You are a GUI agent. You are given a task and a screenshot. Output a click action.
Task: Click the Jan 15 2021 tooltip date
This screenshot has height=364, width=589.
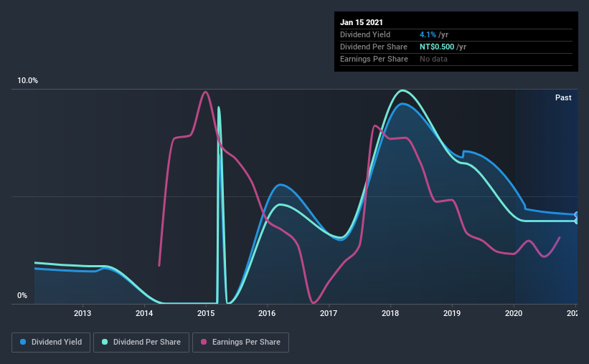click(x=362, y=22)
